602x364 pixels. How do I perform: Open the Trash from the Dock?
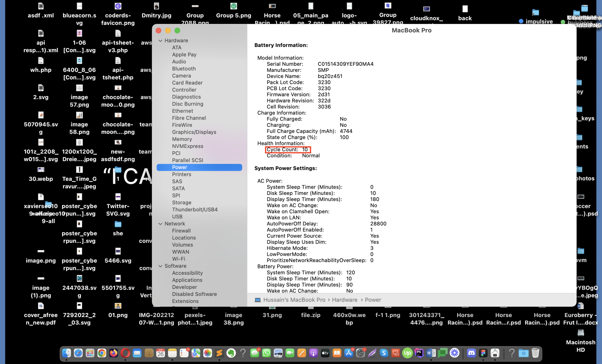[x=535, y=353]
